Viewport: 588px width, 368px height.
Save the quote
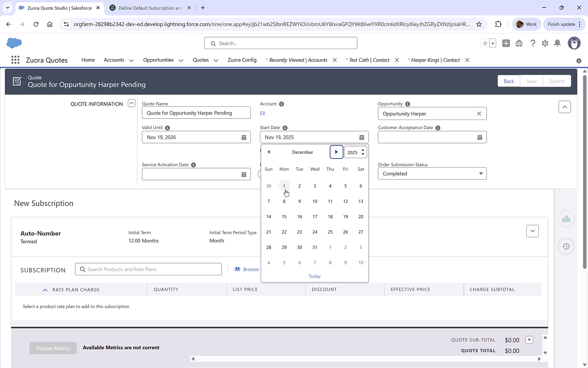pyautogui.click(x=532, y=81)
